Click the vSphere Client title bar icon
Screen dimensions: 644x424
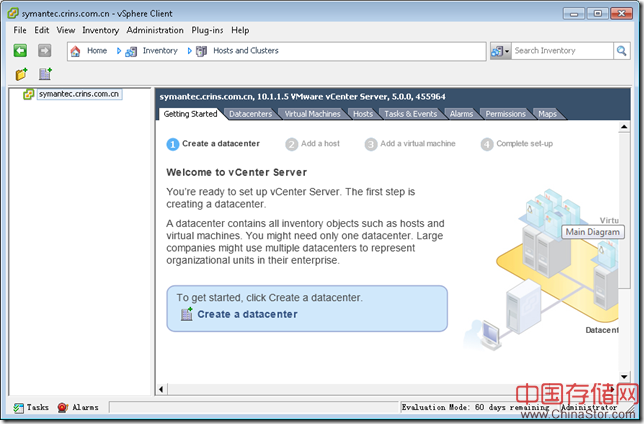(x=13, y=13)
